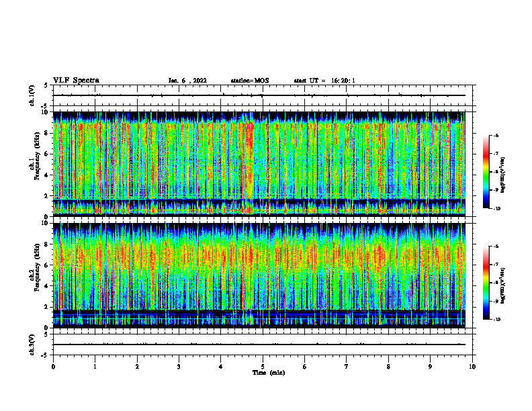Screen dimensions: 532x411
Task: Click the 'Time (min)' x-axis label
Action: (x=269, y=373)
